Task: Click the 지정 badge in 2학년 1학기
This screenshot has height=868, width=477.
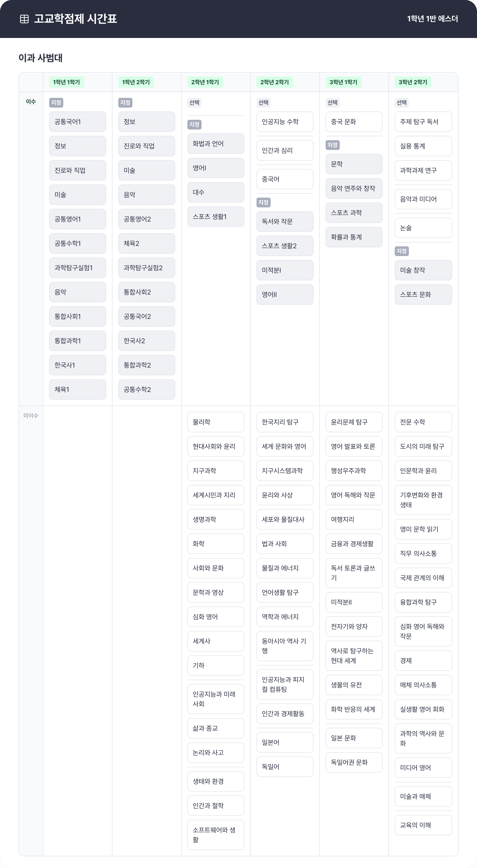Action: 194,124
